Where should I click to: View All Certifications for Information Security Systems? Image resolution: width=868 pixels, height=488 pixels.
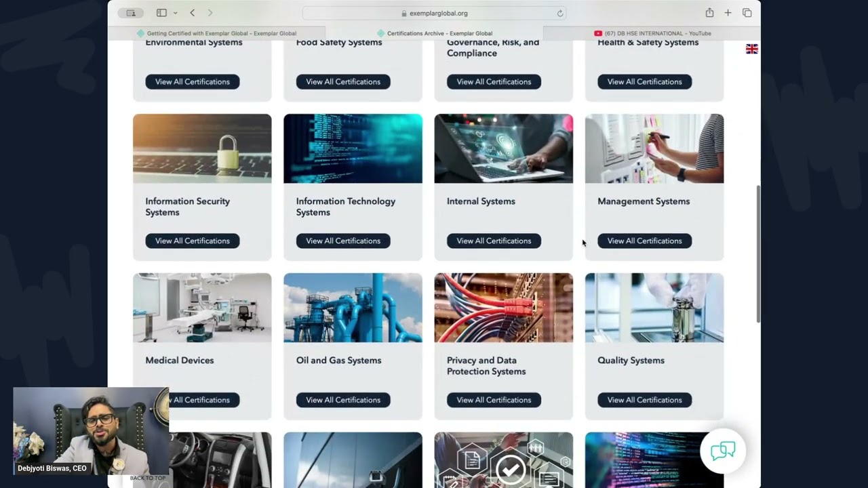[x=193, y=241]
